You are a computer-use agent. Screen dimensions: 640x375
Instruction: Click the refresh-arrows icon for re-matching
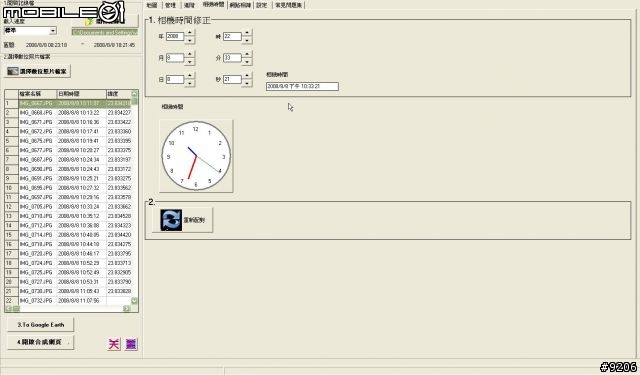pyautogui.click(x=171, y=220)
